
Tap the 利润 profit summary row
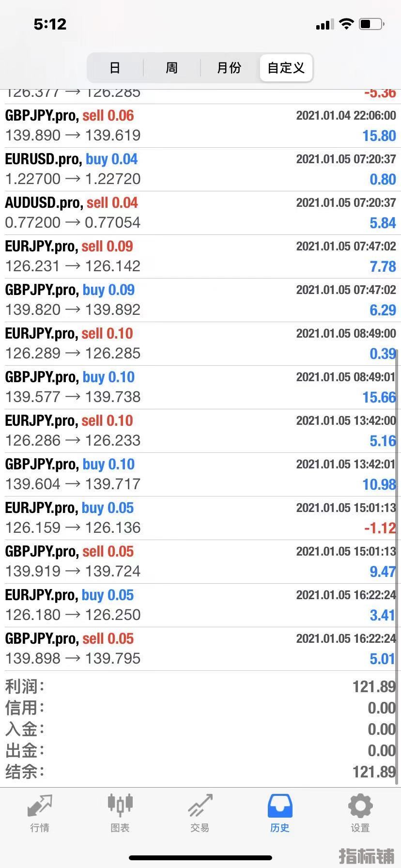coord(200,686)
